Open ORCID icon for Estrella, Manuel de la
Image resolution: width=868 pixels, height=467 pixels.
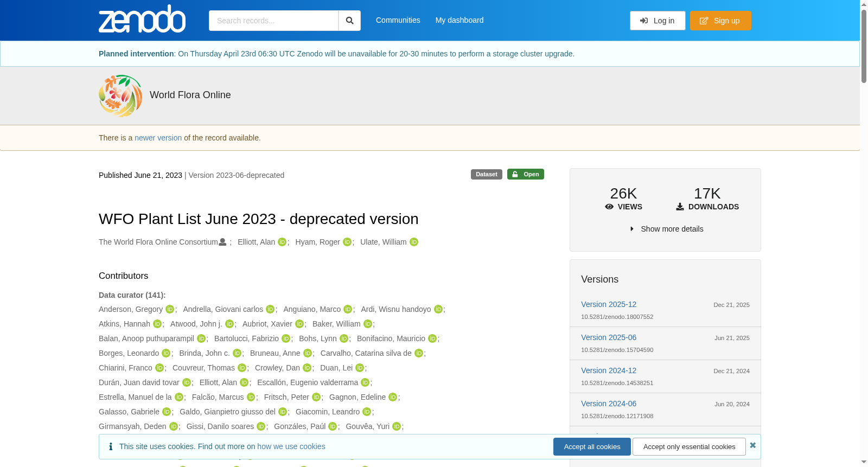pos(179,397)
